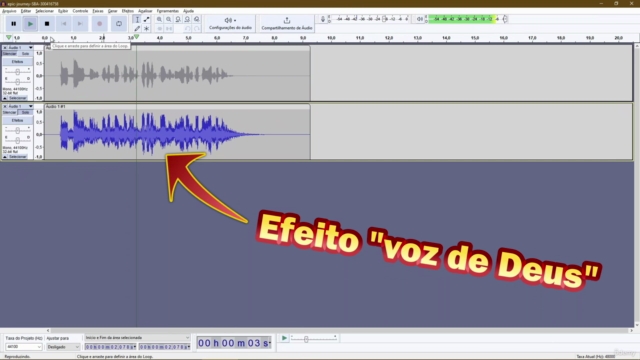Click Efeitos button on first track
Screen dimensions: 640x360
pos(18,62)
